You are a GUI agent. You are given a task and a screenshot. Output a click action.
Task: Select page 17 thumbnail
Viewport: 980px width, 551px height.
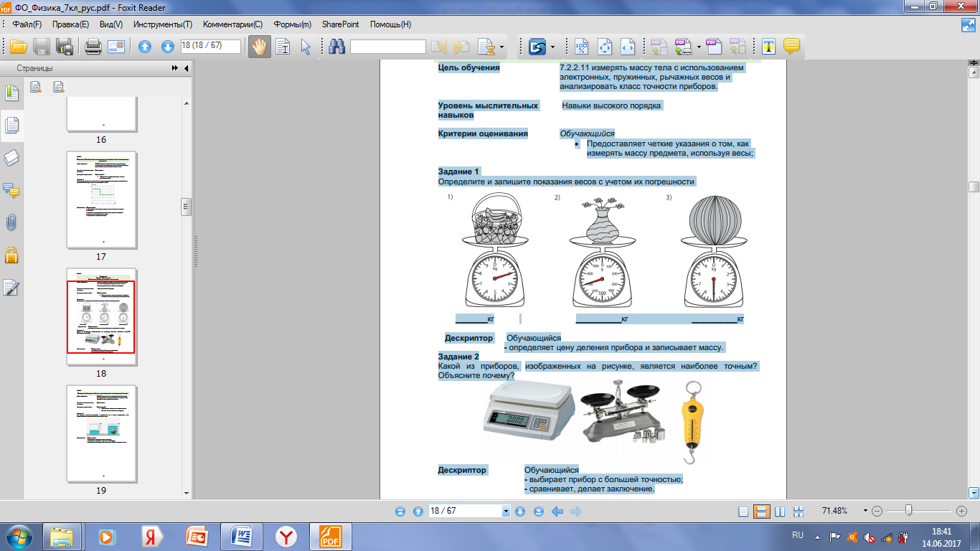(101, 200)
